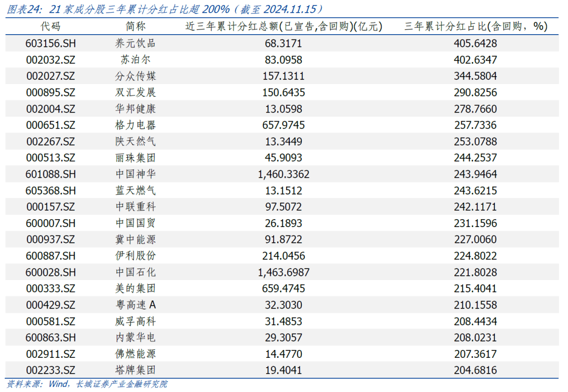The height and width of the screenshot is (392, 568).
Task: Select stock code 000513.SZ
Action: click(50, 158)
